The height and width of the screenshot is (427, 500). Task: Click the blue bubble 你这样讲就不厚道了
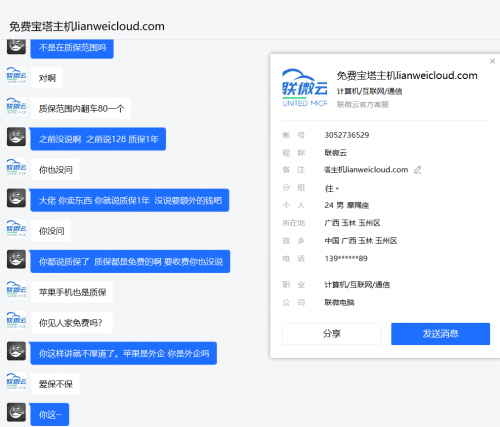[x=123, y=353]
